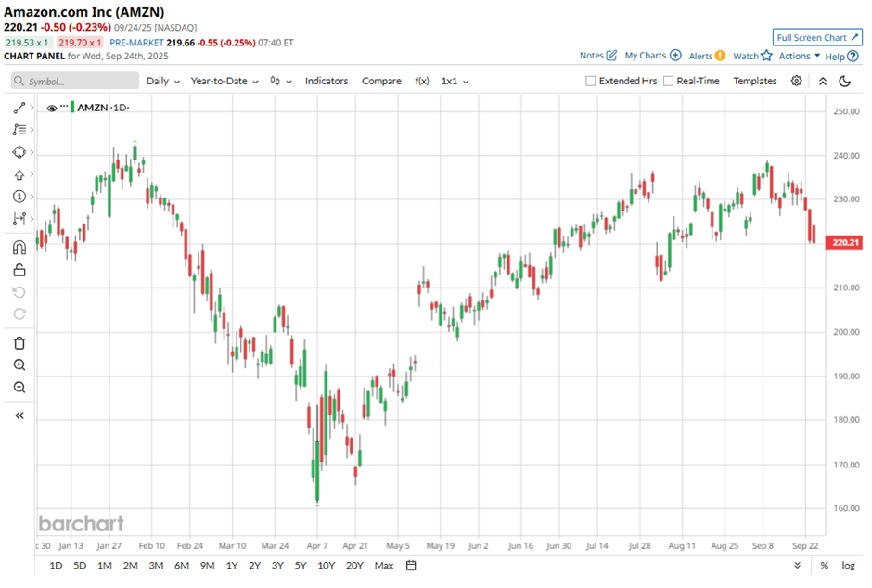This screenshot has width=872, height=588.
Task: Select the 1Y time range
Action: [232, 565]
